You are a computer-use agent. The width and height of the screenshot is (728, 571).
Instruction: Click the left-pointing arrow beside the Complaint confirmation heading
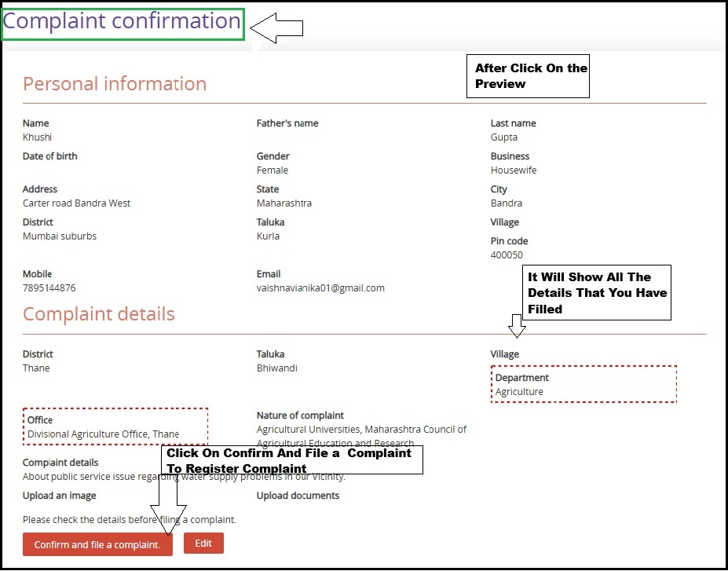[x=276, y=28]
